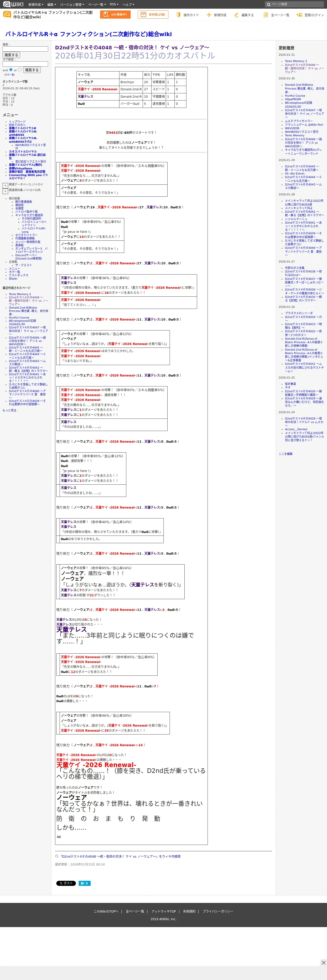Viewport: 327px width, 980px height.
Task: Open the wiki title header link
Action: tap(88, 34)
